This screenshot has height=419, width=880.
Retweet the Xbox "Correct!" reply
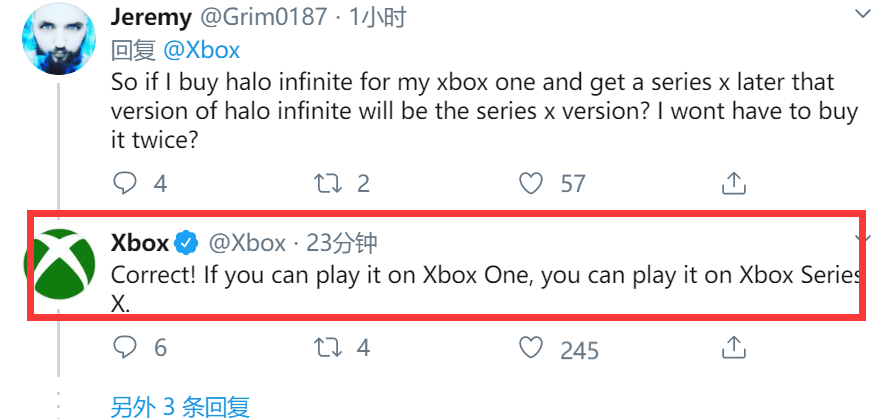pos(327,347)
